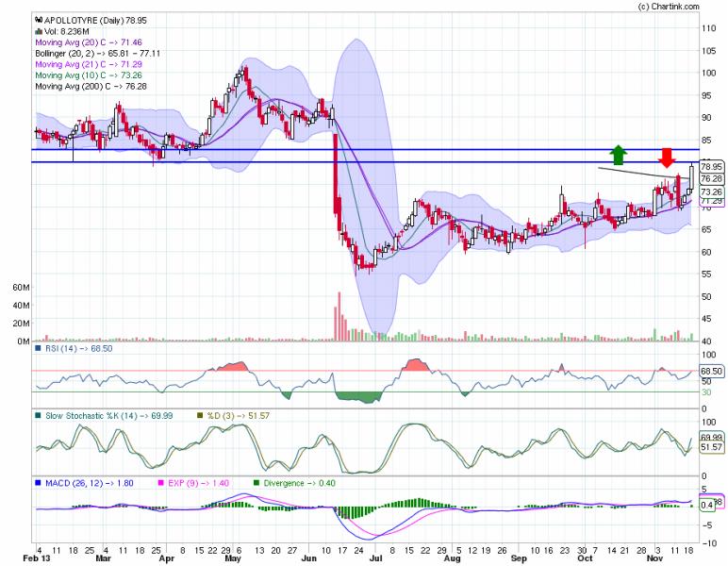Image resolution: width=728 pixels, height=566 pixels.
Task: Click the 110 price axis label
Action: coord(709,28)
